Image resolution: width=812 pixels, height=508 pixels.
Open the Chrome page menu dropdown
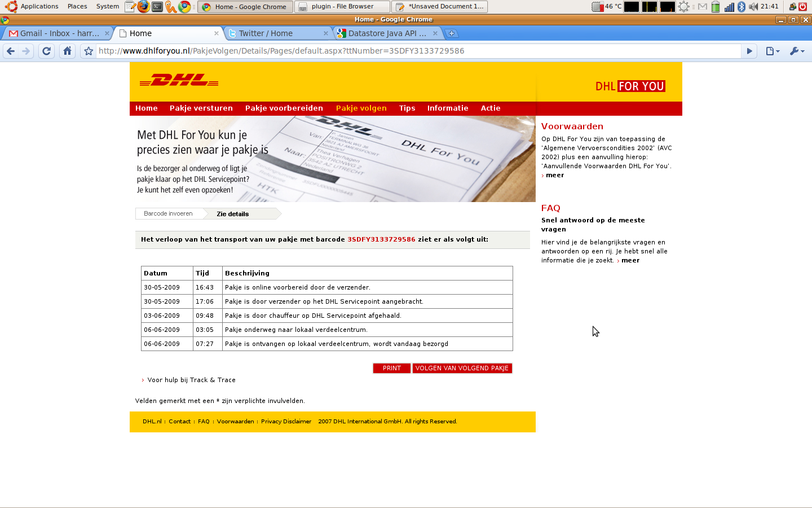point(773,51)
